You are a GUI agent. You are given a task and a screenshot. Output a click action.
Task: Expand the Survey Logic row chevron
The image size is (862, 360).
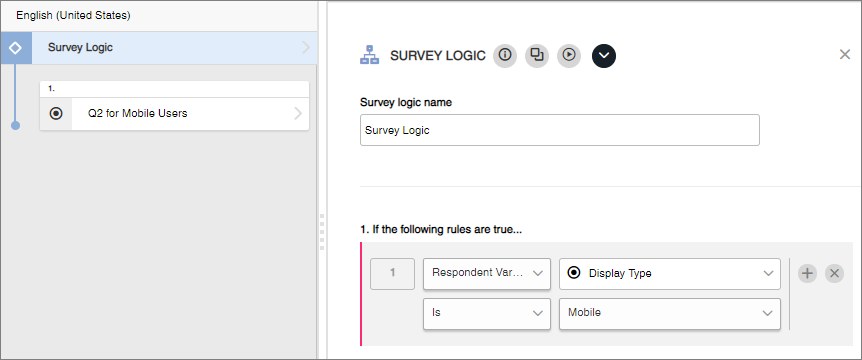306,48
